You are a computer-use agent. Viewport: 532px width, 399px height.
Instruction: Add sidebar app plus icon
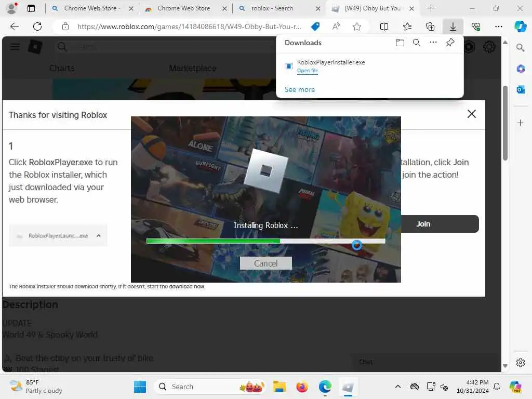[521, 123]
